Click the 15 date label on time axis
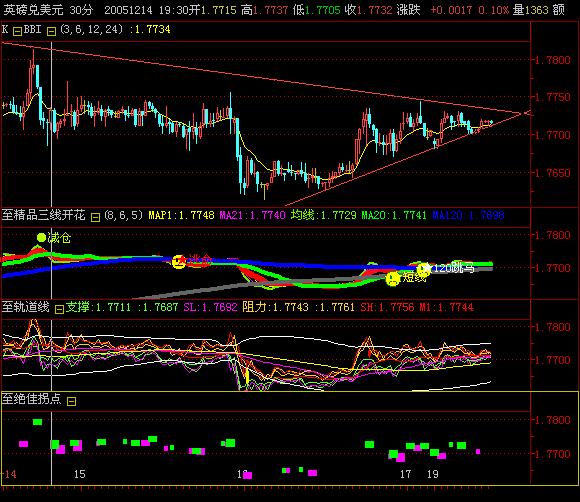This screenshot has width=580, height=502. tap(80, 474)
